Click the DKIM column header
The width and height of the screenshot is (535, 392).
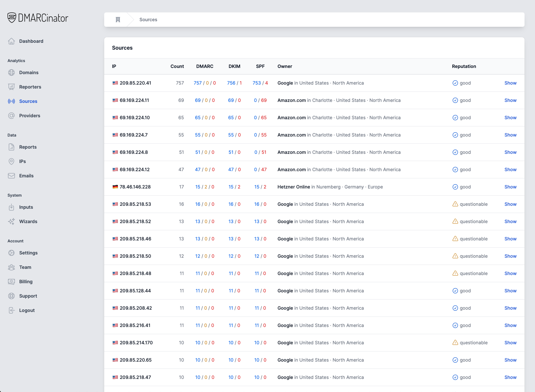pyautogui.click(x=235, y=66)
